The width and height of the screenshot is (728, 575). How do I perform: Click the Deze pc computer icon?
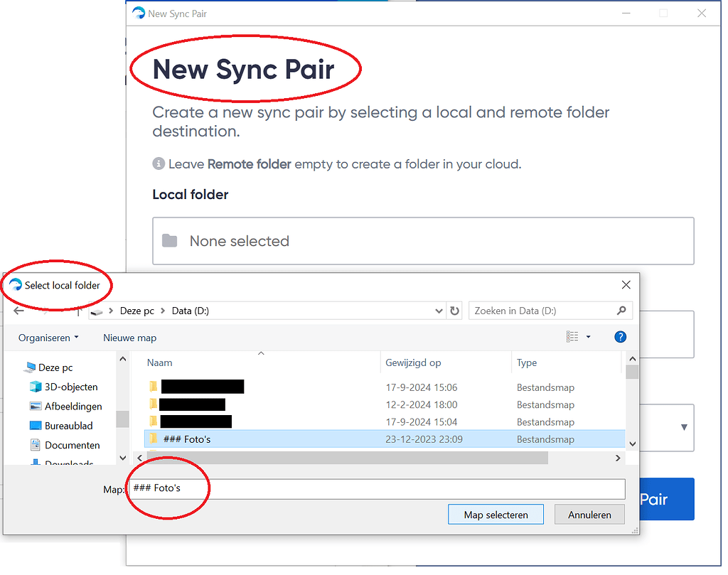click(x=30, y=367)
